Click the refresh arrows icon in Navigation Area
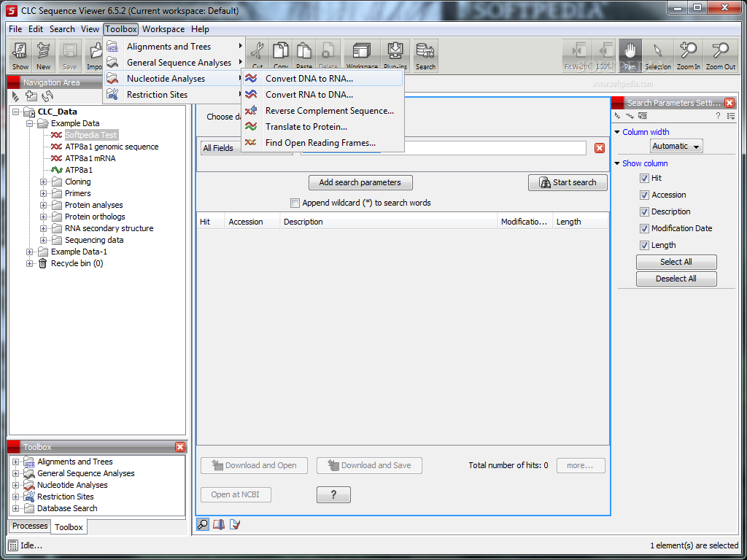The image size is (747, 560). (47, 96)
